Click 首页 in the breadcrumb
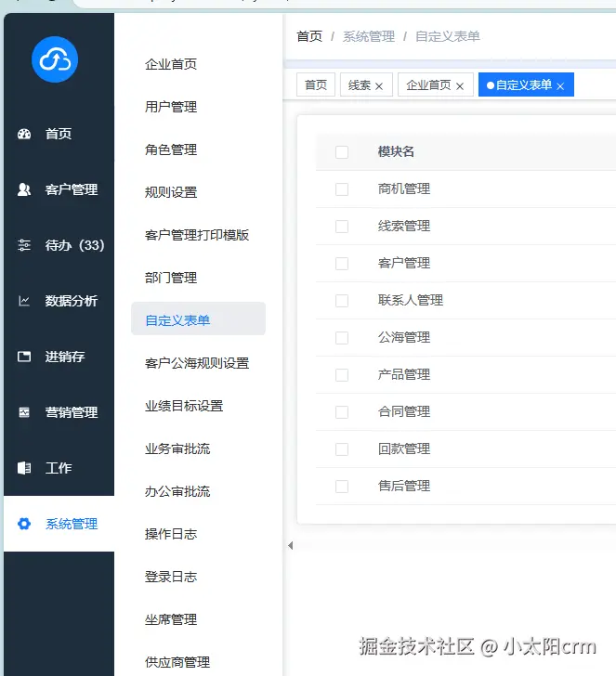 pos(309,36)
